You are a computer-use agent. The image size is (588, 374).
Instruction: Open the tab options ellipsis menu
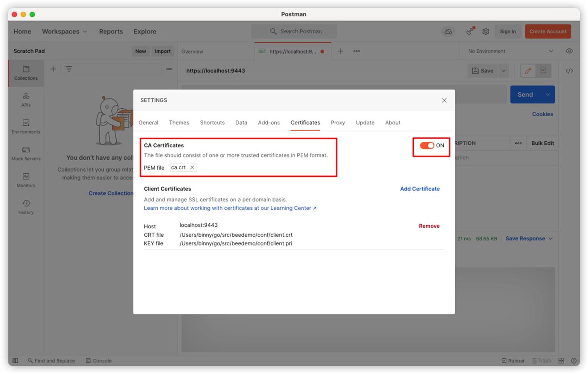(x=357, y=51)
